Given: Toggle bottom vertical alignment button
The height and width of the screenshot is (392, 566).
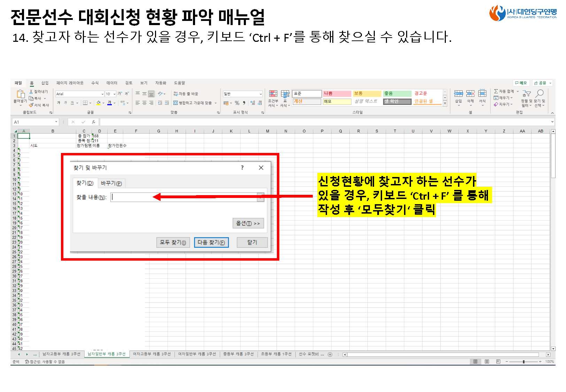Looking at the screenshot, I should click(151, 94).
